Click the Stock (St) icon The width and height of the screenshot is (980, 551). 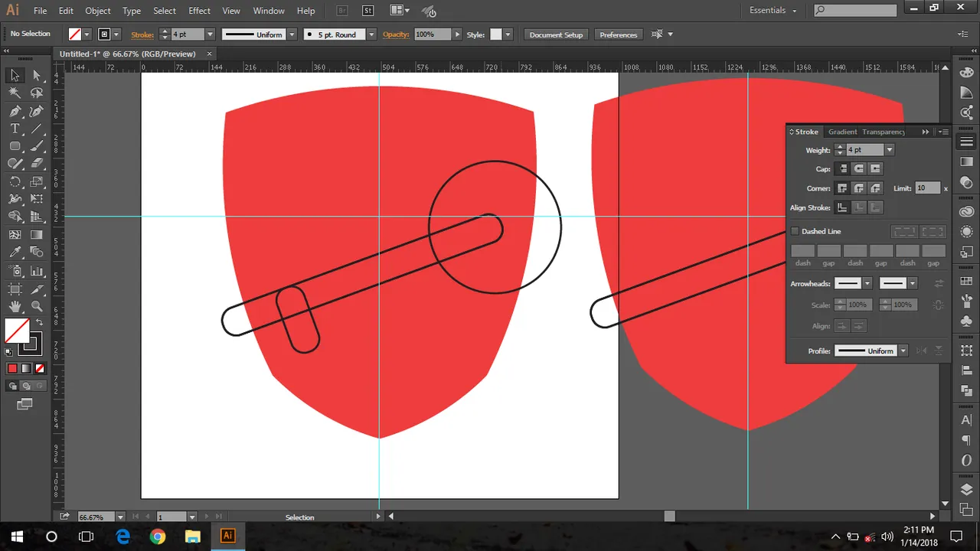coord(367,11)
